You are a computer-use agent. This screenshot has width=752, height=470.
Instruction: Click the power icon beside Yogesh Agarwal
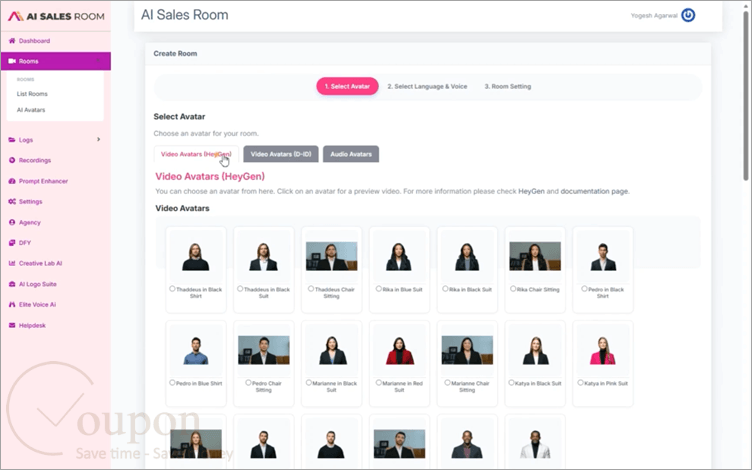[688, 15]
